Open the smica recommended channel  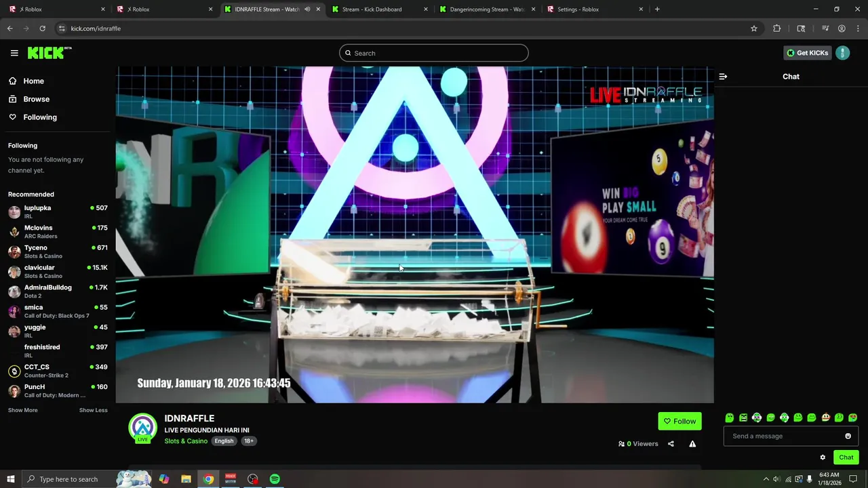click(x=58, y=311)
